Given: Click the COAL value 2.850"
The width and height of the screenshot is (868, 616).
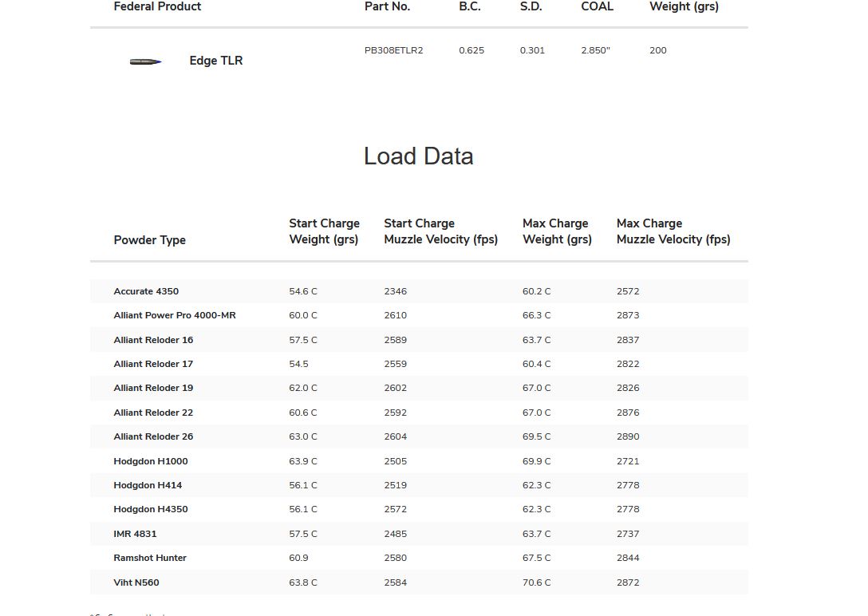Looking at the screenshot, I should click(595, 50).
